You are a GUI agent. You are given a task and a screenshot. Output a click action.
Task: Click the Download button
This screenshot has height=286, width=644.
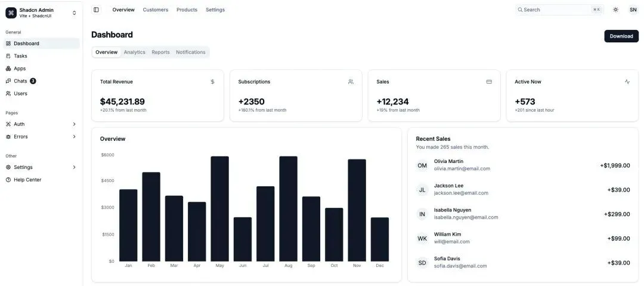point(621,36)
